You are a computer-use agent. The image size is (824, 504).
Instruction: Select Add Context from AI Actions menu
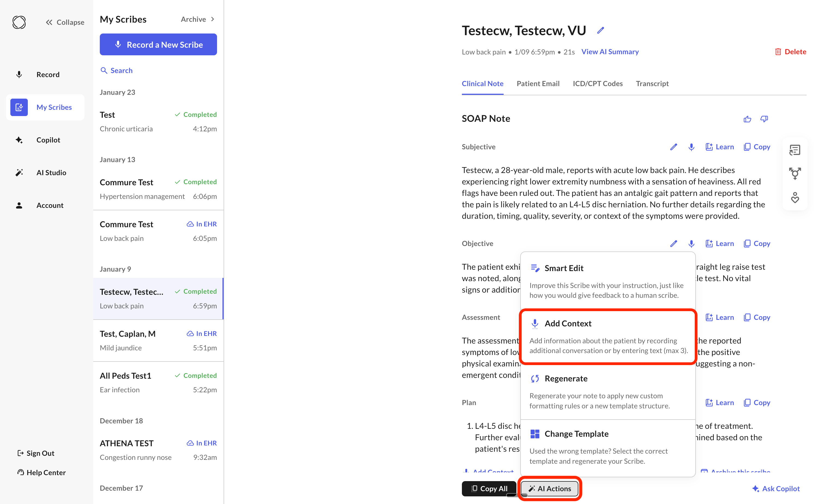[608, 336]
